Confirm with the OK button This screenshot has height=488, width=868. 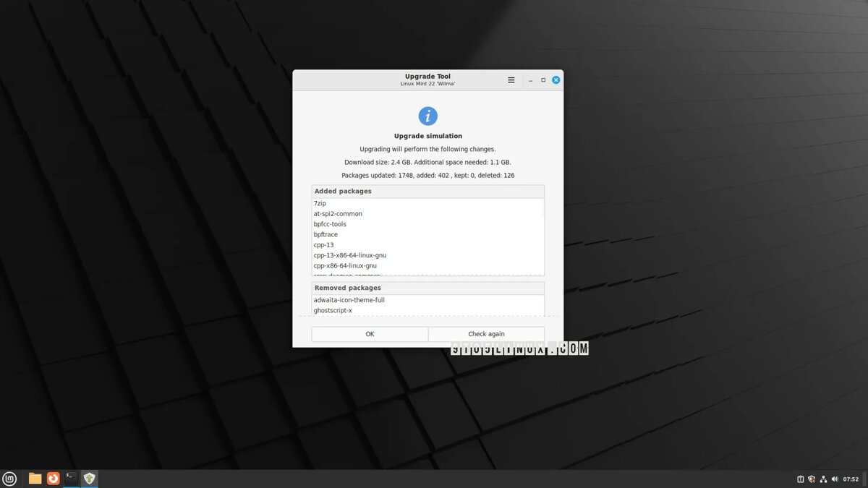[x=370, y=334]
